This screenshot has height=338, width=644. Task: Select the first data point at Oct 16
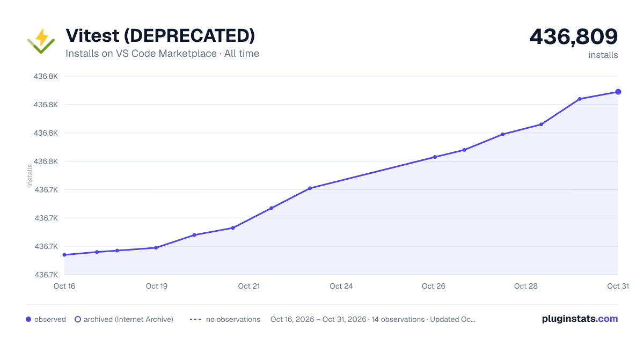point(64,255)
